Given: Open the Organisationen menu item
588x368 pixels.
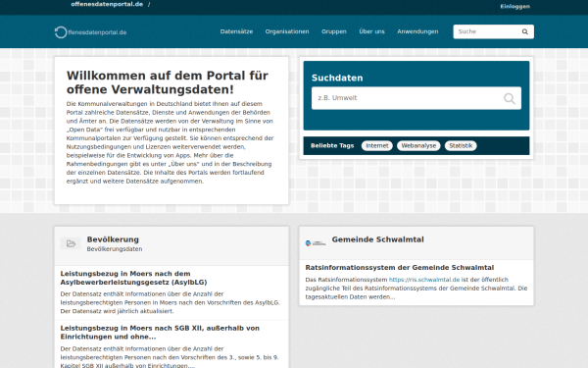Looking at the screenshot, I should (287, 31).
